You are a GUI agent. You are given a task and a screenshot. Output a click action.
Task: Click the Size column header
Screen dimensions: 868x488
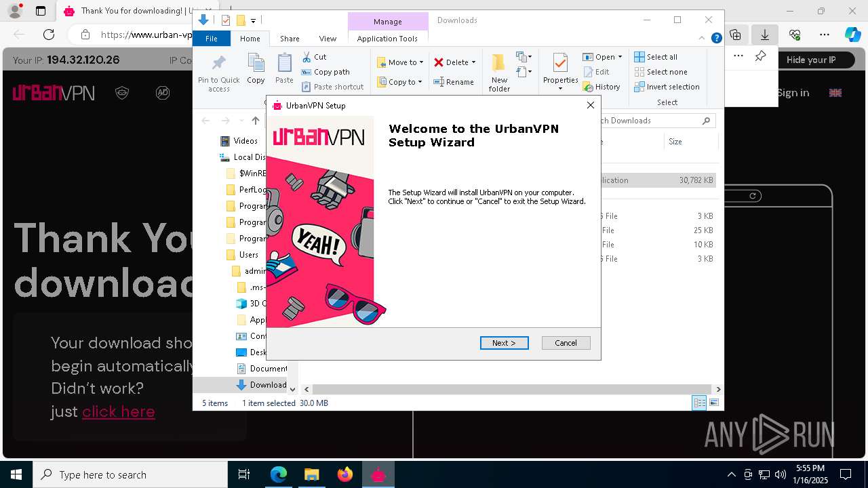point(690,142)
